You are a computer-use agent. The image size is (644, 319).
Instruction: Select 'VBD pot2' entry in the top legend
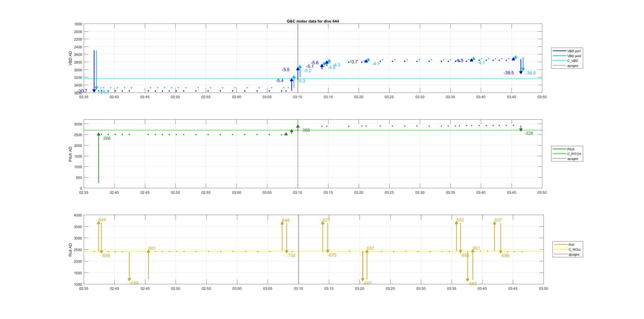[x=567, y=56]
